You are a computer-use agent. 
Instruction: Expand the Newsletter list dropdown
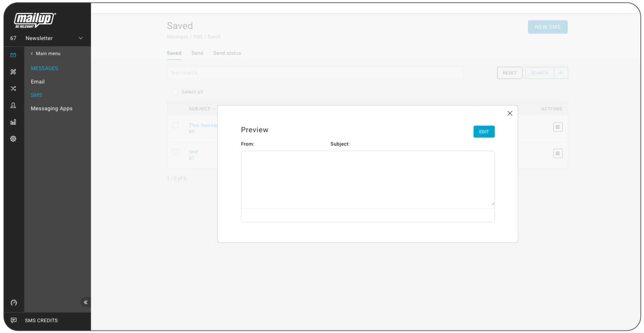click(80, 38)
